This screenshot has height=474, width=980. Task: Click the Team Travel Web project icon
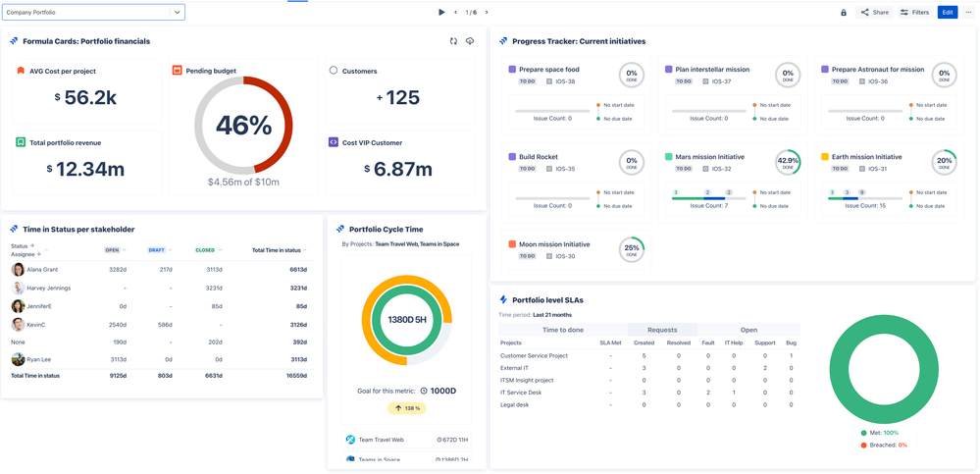click(x=350, y=440)
